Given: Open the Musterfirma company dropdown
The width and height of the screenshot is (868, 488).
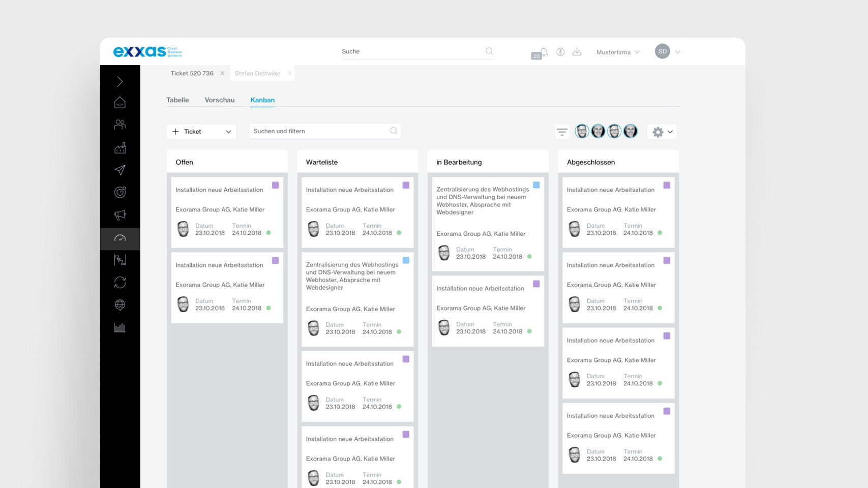Looking at the screenshot, I should (x=617, y=52).
